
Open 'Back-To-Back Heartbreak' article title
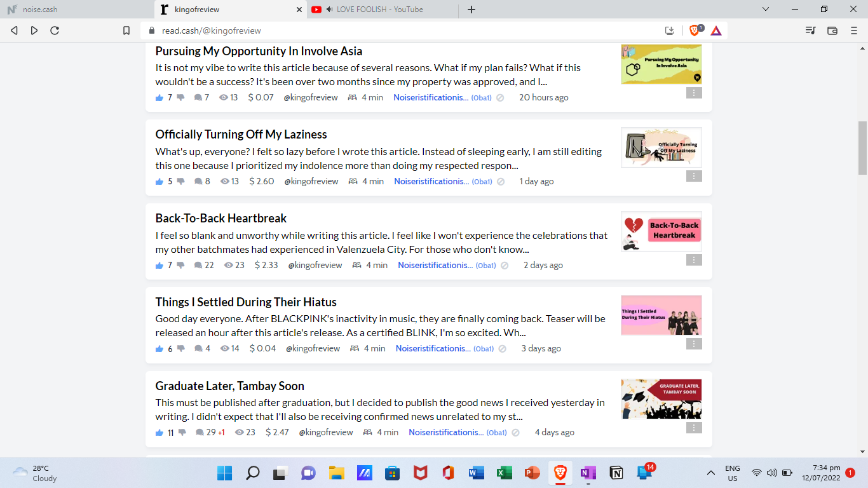221,218
